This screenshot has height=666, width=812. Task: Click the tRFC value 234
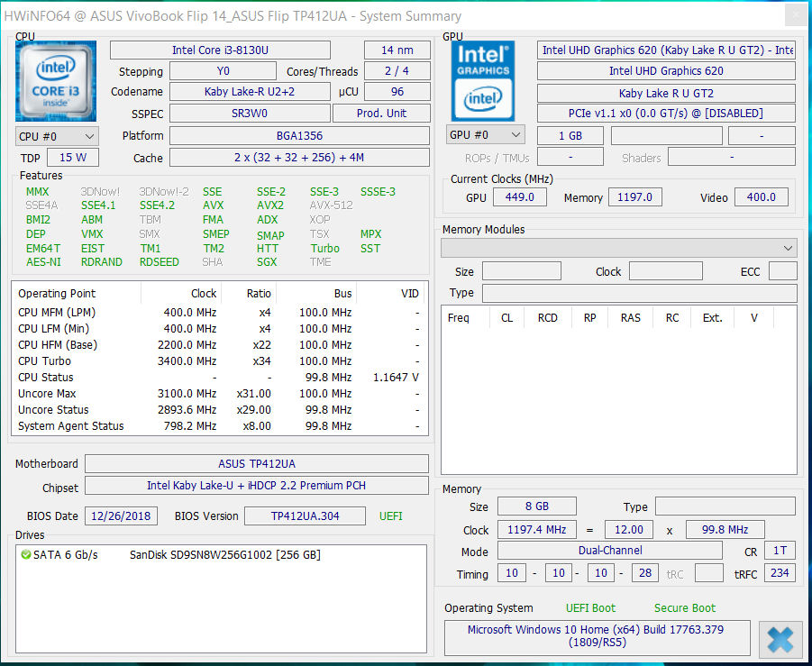[x=780, y=573]
